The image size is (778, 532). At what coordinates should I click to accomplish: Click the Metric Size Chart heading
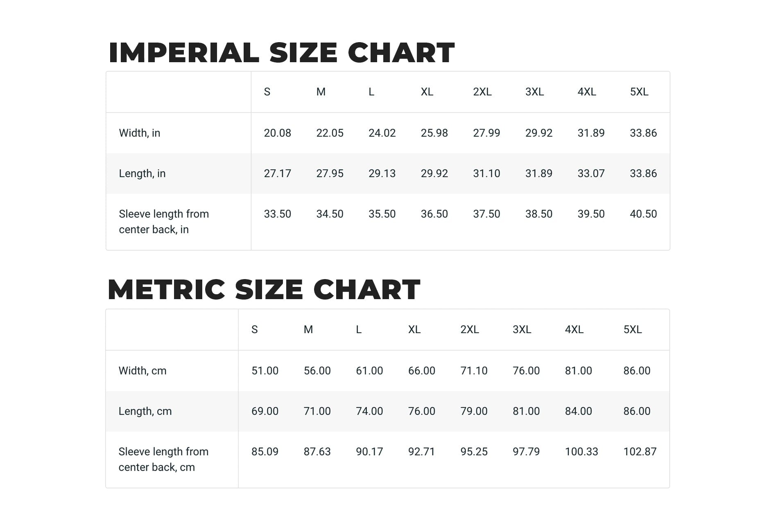point(264,290)
